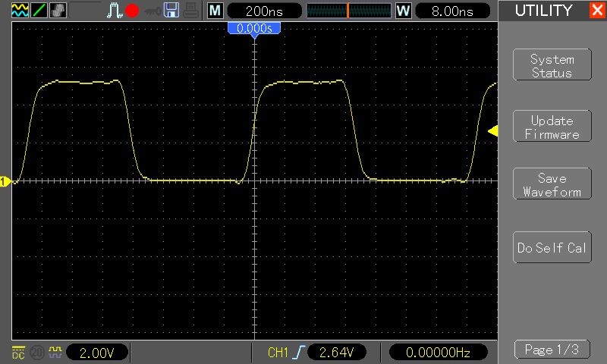The image size is (607, 364).
Task: Toggle the 20 MHz bandwidth limit icon
Action: tap(35, 352)
